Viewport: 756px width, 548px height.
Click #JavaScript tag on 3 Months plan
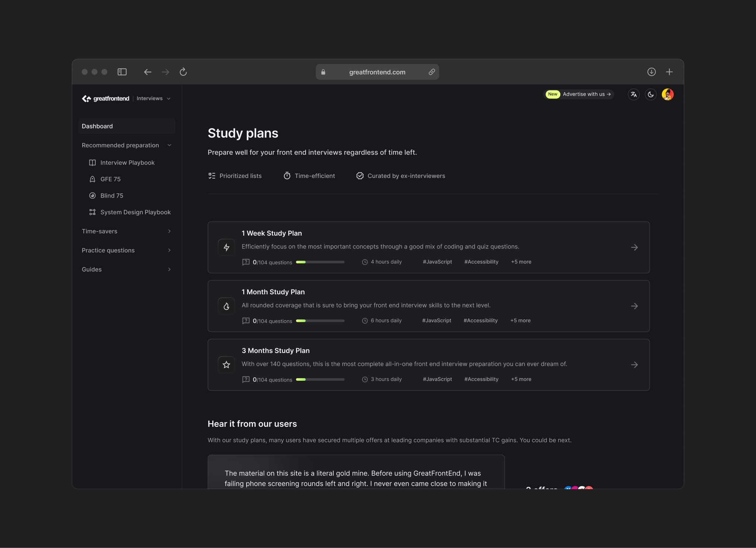coord(437,379)
